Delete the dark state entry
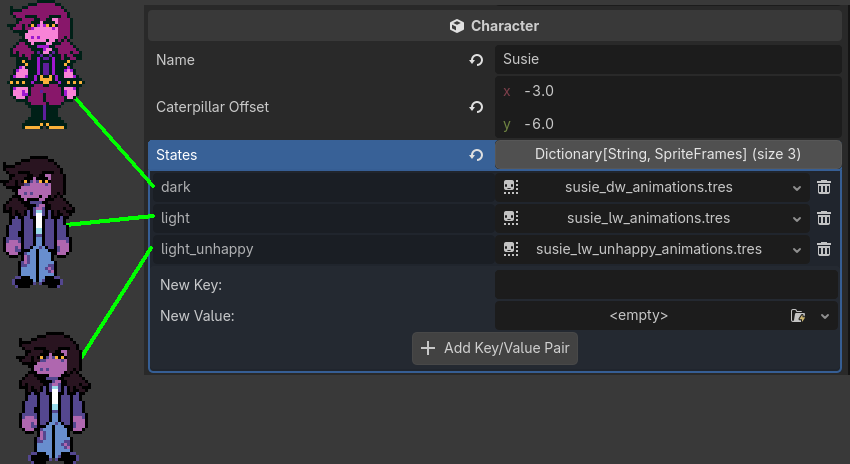The height and width of the screenshot is (464, 850). pos(824,187)
